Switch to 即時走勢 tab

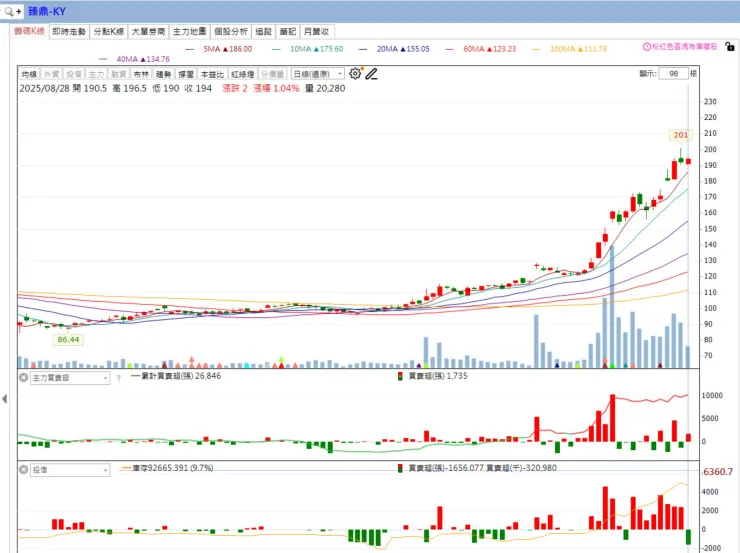(x=69, y=32)
